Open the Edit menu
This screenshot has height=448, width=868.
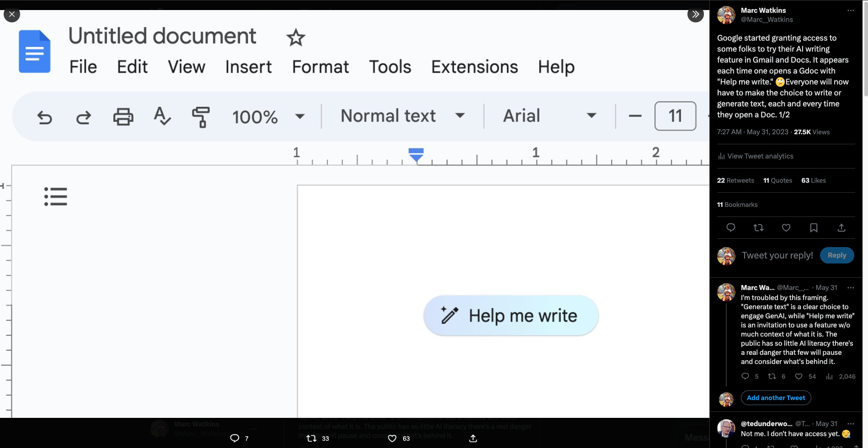[x=132, y=67]
